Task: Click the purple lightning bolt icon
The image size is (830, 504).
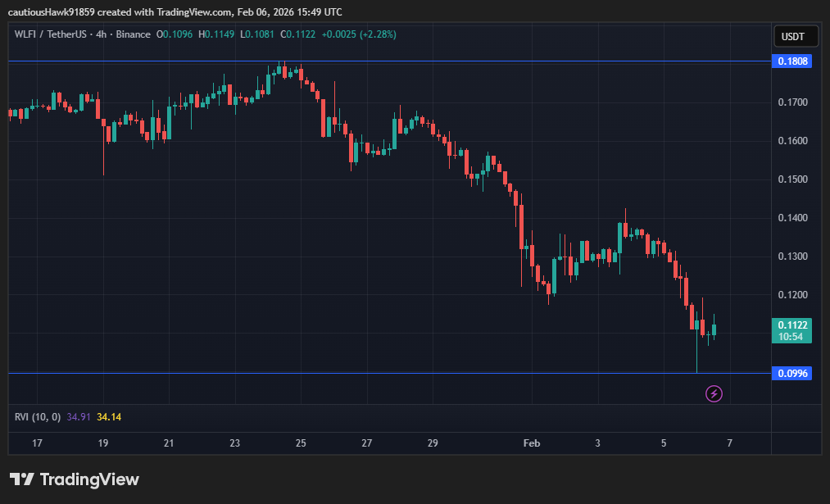Action: tap(714, 394)
